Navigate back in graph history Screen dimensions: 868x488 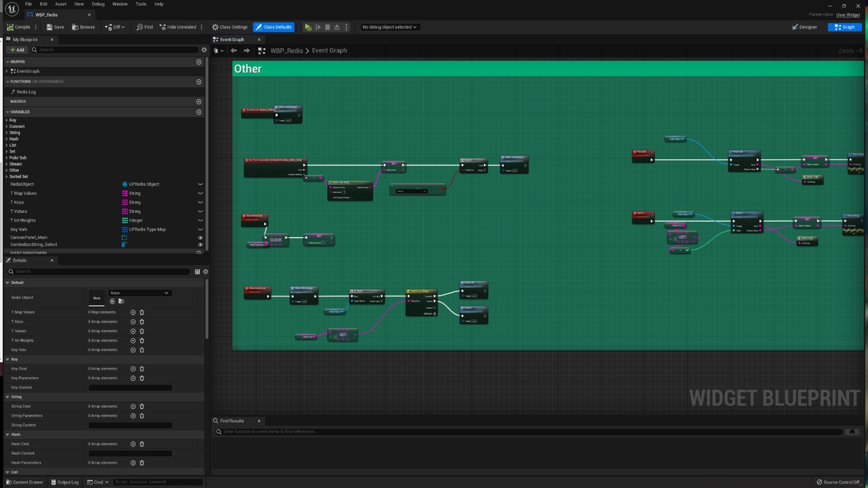[234, 51]
